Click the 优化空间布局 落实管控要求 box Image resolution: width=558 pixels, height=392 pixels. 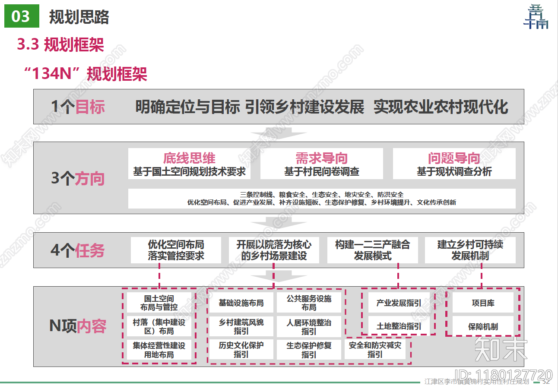(176, 250)
